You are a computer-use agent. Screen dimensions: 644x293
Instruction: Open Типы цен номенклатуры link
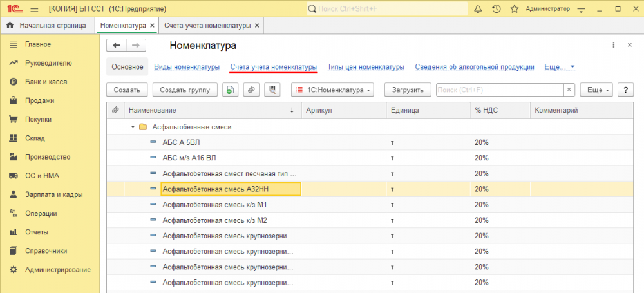pyautogui.click(x=366, y=66)
